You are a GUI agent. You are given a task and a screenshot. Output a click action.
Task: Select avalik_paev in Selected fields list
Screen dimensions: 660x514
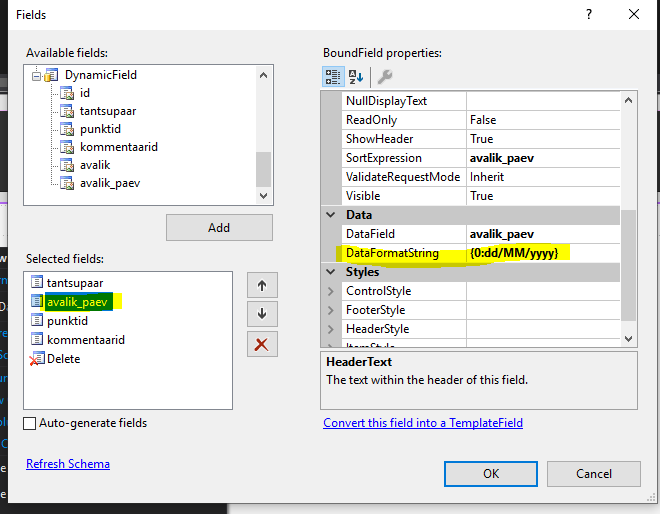76,302
